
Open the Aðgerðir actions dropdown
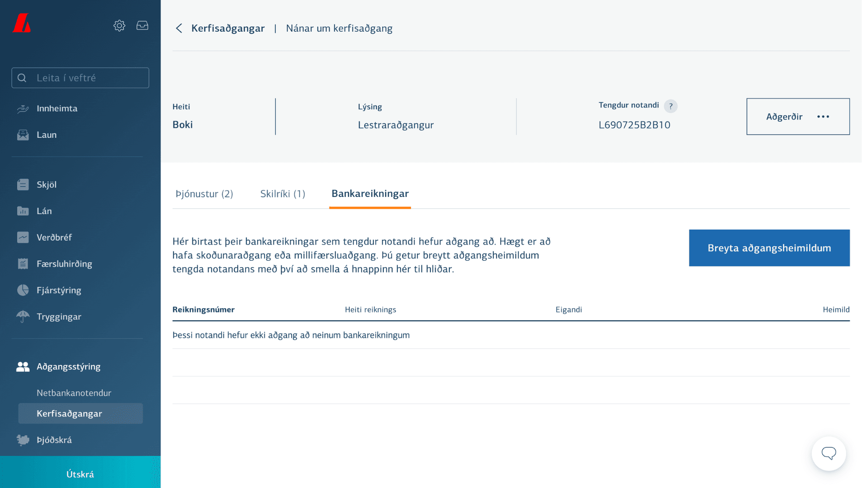coord(798,117)
